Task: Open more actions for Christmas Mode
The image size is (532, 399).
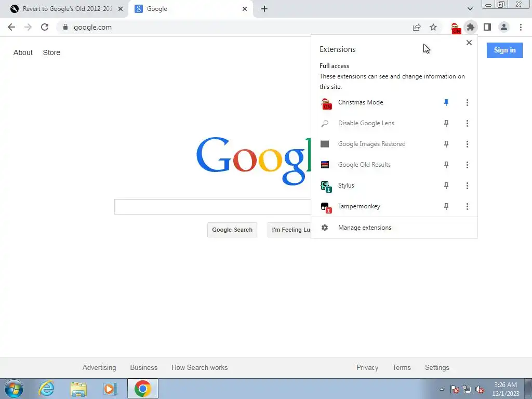Action: tap(467, 102)
